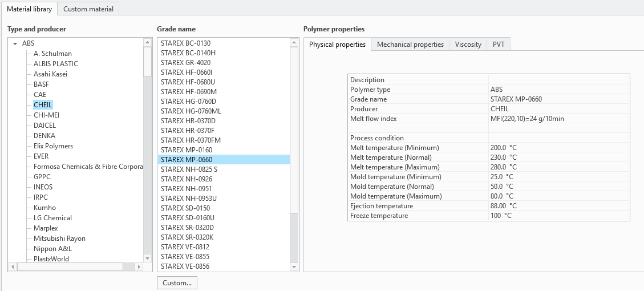Select ALBIS PLASTIC producer
The height and width of the screenshot is (291, 644).
click(x=56, y=64)
